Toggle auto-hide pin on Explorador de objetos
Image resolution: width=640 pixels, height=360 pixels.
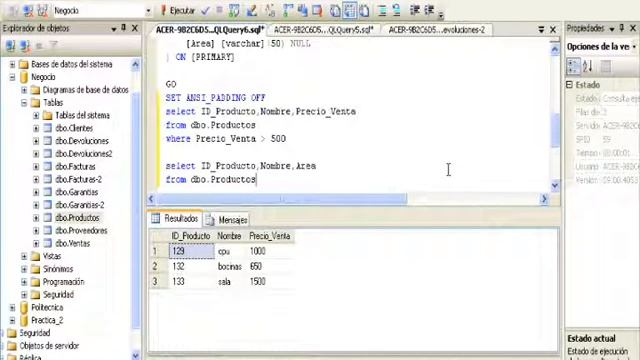[x=124, y=28]
